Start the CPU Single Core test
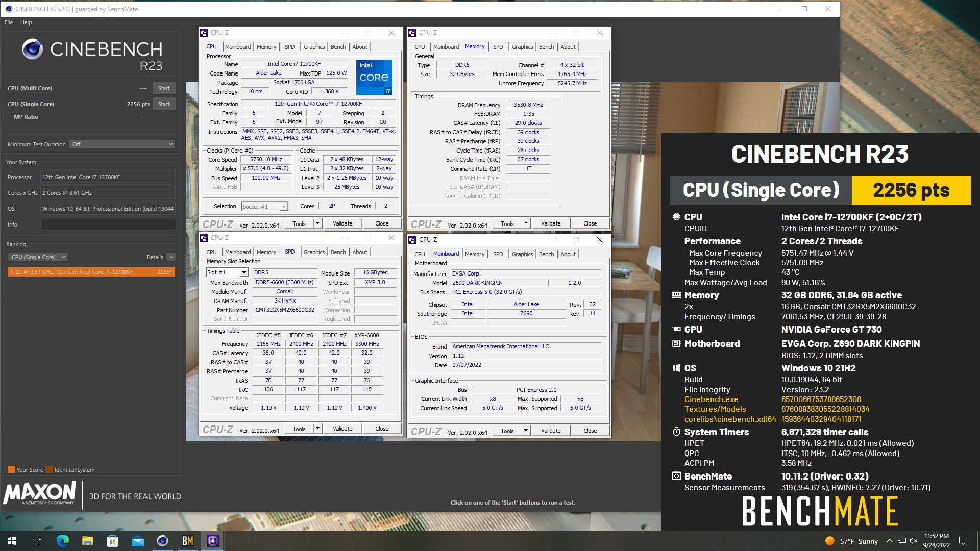Viewport: 980px width, 551px height. (164, 104)
